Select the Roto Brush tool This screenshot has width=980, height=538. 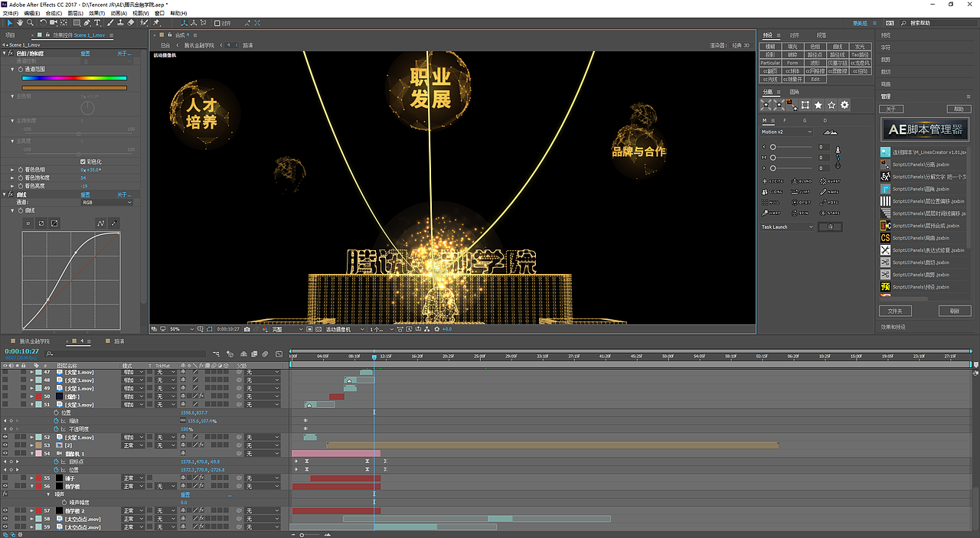pyautogui.click(x=143, y=23)
